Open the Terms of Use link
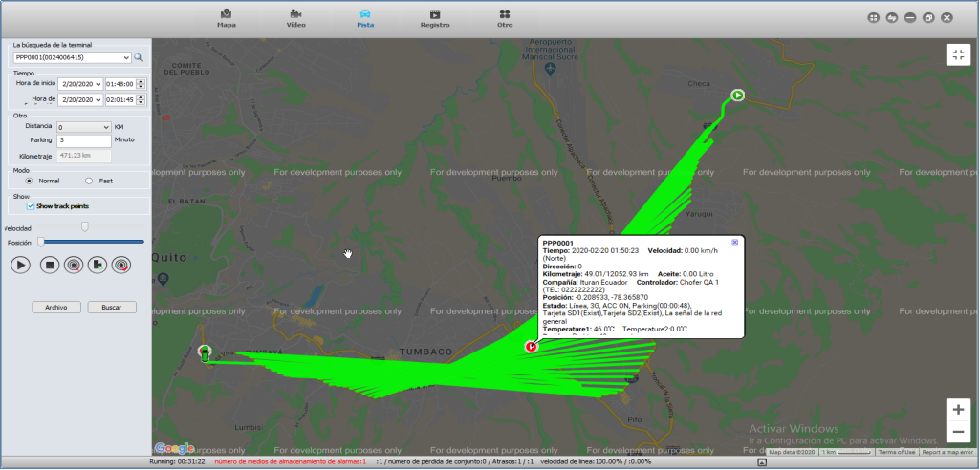This screenshot has height=470, width=980. (x=897, y=452)
